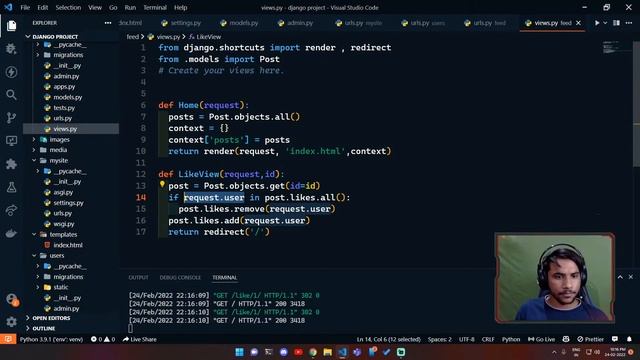This screenshot has height=360, width=640.
Task: Open notifications bell in status bar
Action: pyautogui.click(x=629, y=339)
